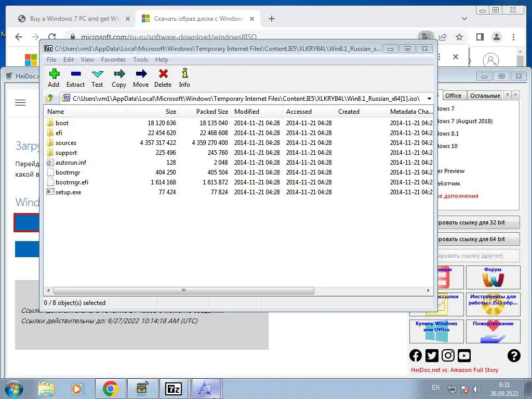Click the Move toolbar icon
The width and height of the screenshot is (532, 399).
[x=141, y=78]
